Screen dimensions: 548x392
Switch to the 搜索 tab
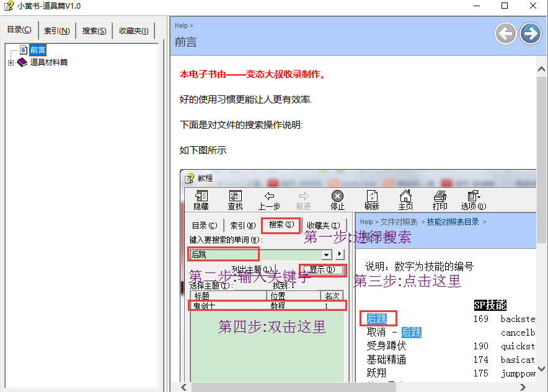(94, 31)
